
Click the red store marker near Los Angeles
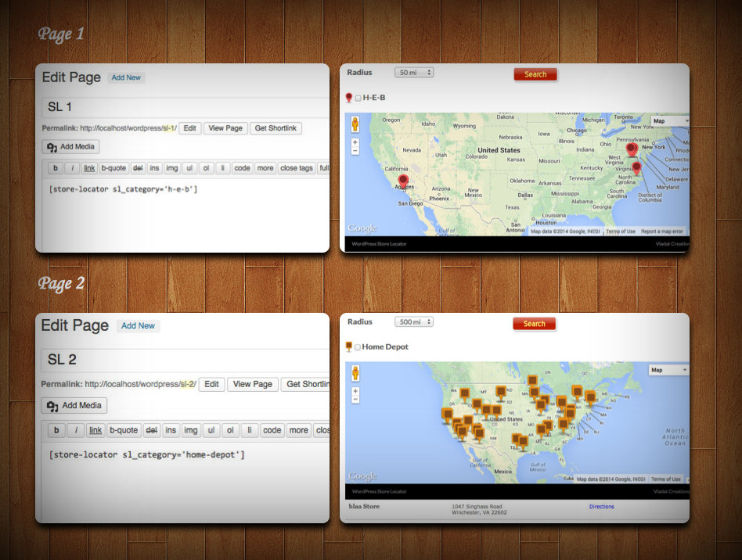click(403, 180)
